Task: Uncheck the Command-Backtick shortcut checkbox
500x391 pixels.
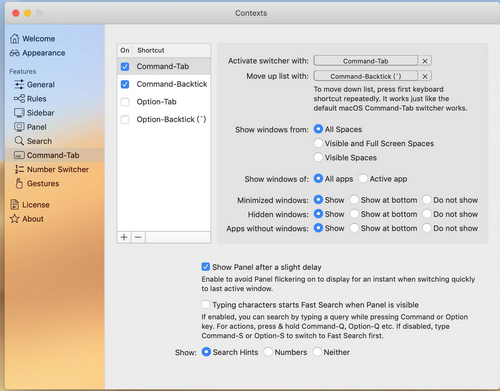Action: 125,84
